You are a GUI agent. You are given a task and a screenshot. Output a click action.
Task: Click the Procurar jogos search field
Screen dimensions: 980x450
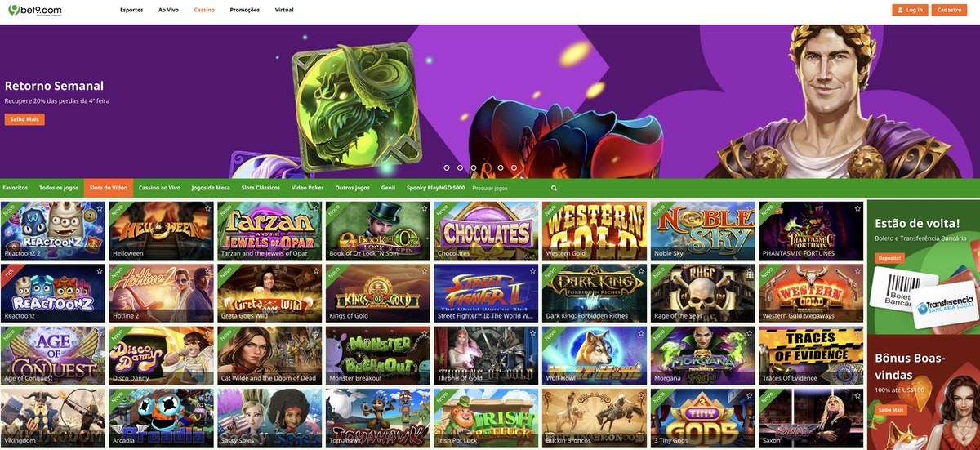pyautogui.click(x=508, y=188)
